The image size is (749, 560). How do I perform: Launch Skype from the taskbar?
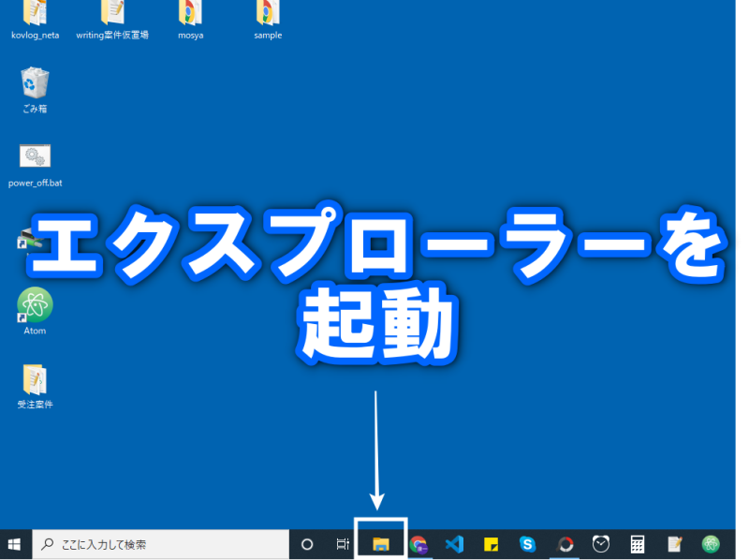[x=527, y=544]
